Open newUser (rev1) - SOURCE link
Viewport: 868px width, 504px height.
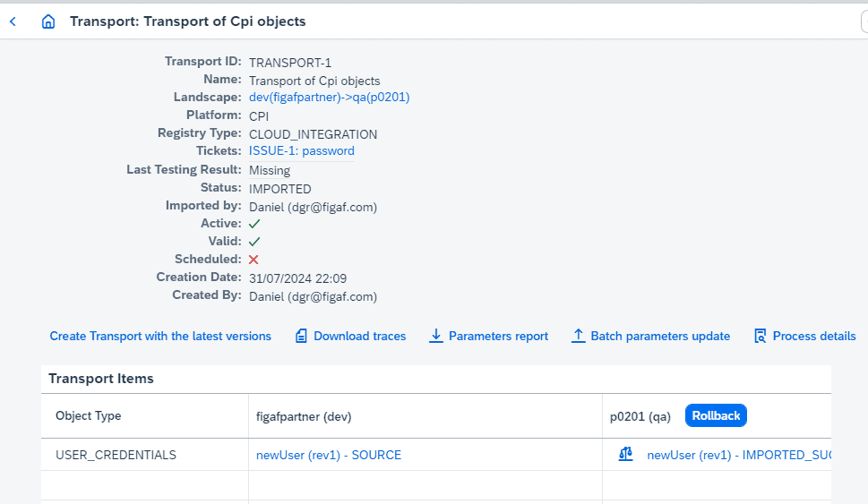tap(329, 455)
